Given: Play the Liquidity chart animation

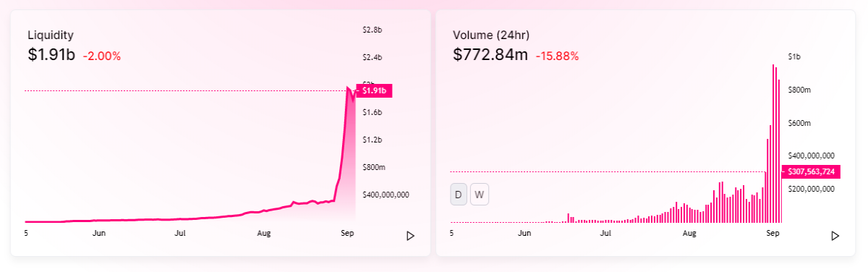Looking at the screenshot, I should point(410,235).
